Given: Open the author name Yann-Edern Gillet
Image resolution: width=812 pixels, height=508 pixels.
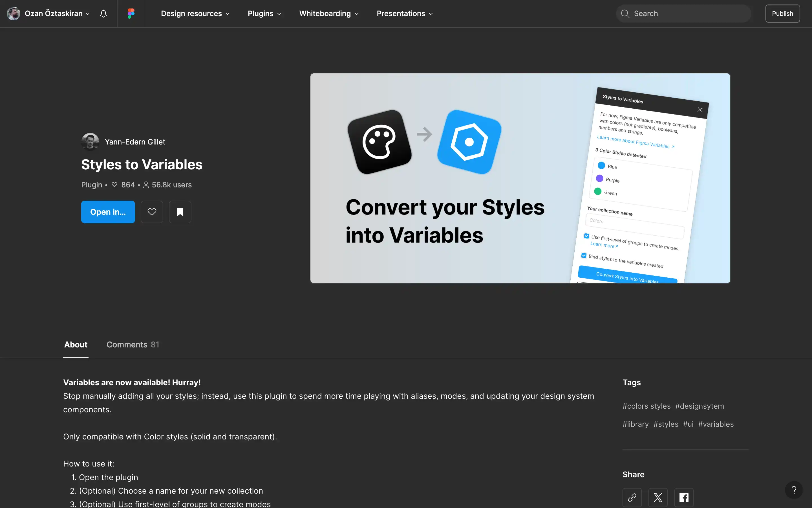Looking at the screenshot, I should point(135,142).
